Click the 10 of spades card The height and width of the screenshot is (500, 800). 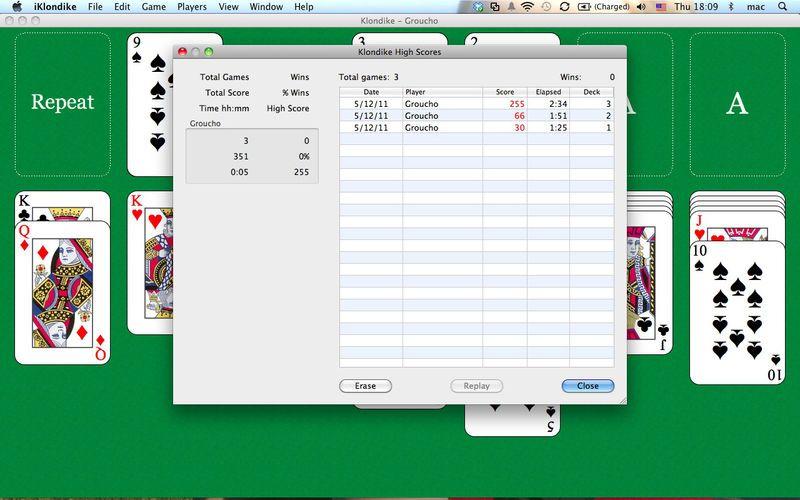tap(737, 312)
